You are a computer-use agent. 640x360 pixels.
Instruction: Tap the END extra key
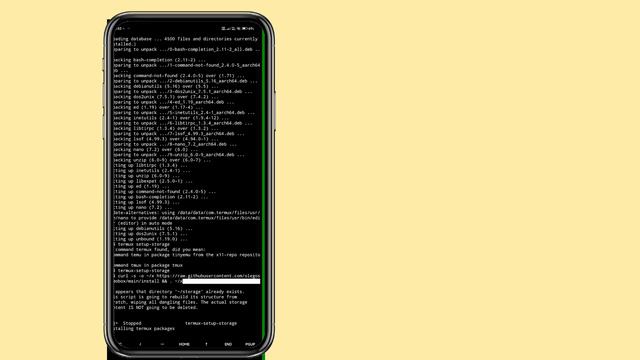[228, 344]
